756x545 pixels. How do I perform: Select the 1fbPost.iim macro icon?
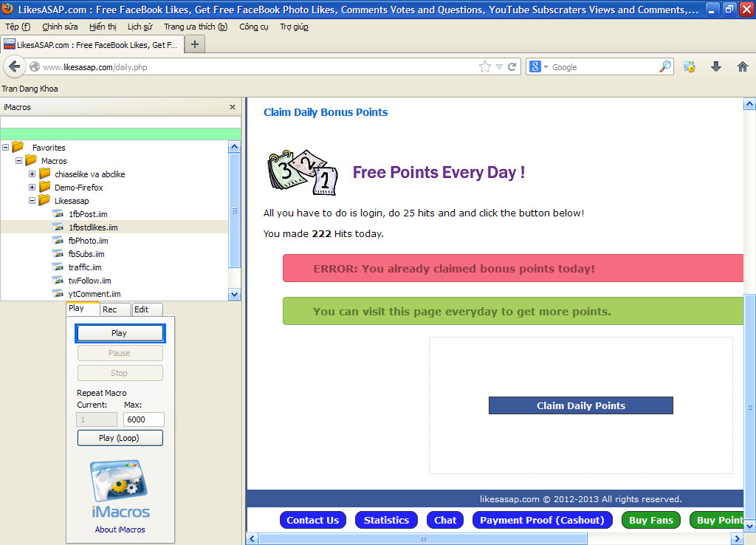pyautogui.click(x=58, y=213)
